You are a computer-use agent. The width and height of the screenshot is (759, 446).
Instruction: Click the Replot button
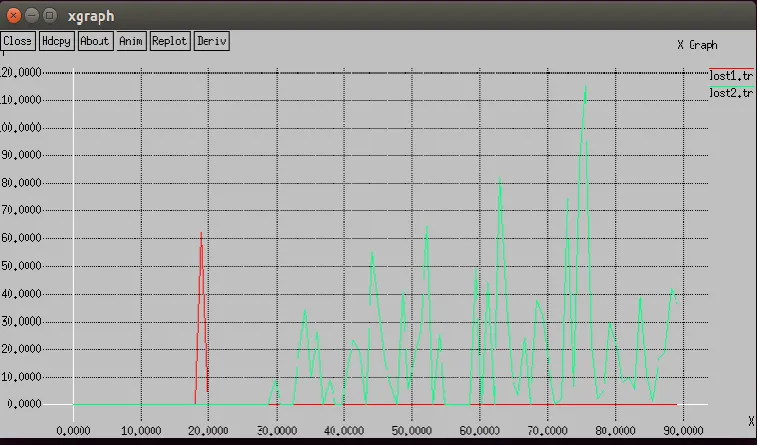(169, 41)
